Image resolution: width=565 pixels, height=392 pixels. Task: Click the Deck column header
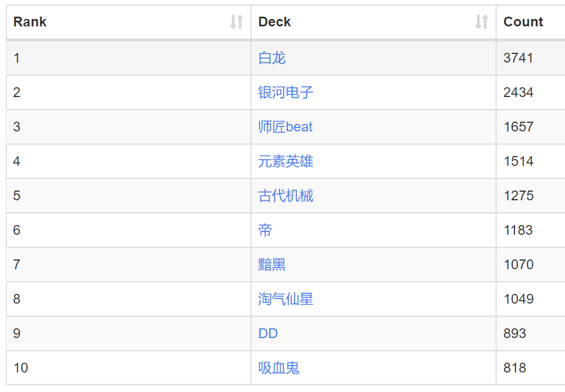374,22
